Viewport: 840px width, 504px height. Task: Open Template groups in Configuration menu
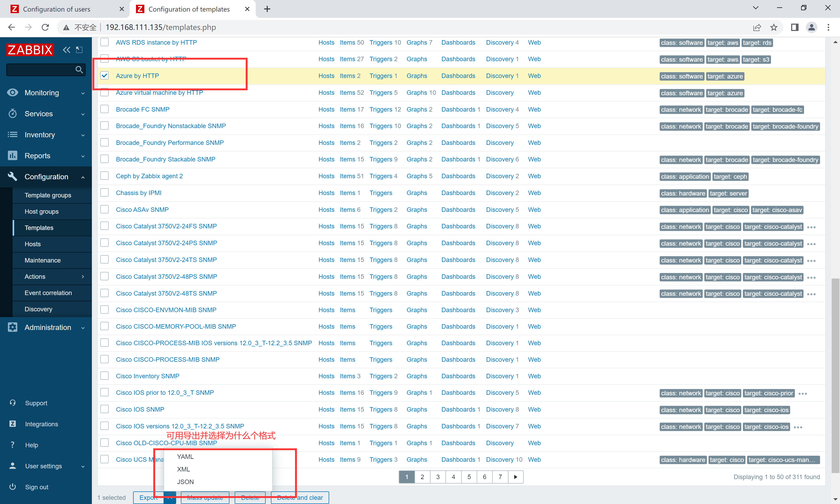(48, 195)
